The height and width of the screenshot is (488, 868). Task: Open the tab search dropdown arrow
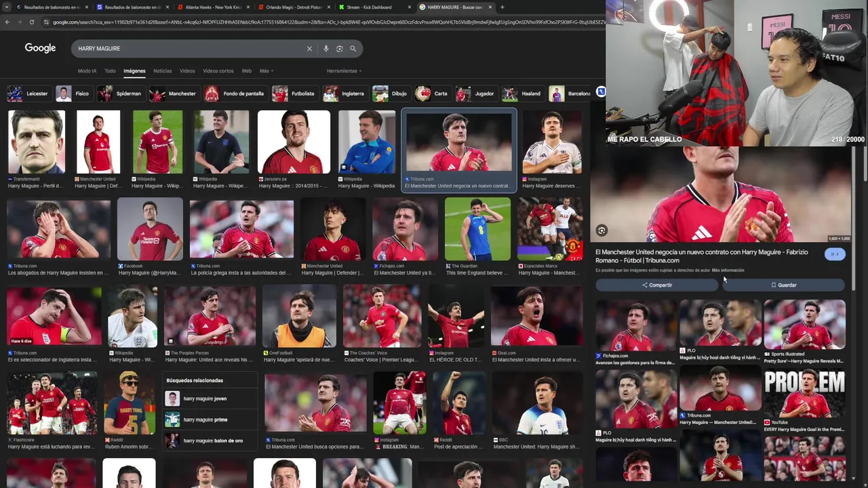click(x=7, y=7)
